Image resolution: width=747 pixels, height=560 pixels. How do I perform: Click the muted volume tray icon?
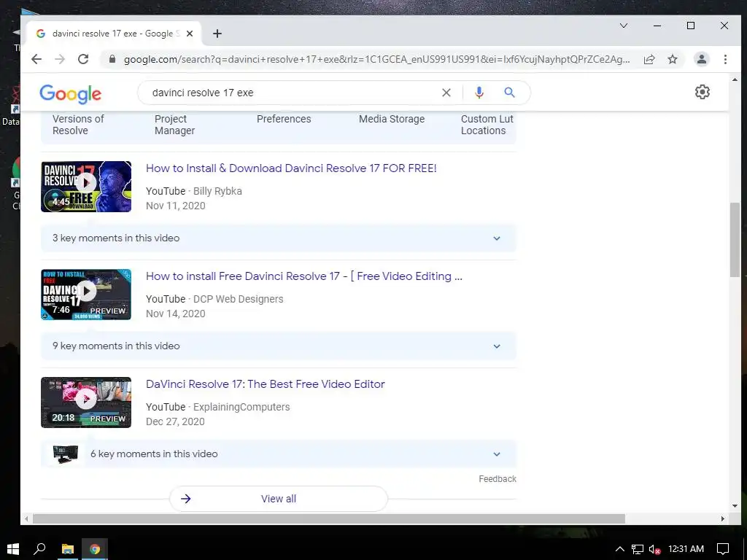[x=654, y=549]
